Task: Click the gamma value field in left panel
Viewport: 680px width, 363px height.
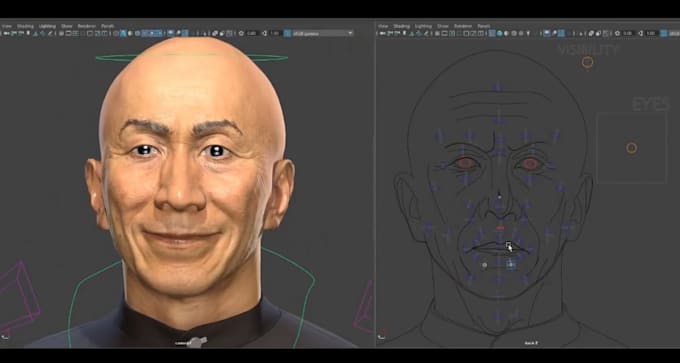Action: pyautogui.click(x=276, y=33)
